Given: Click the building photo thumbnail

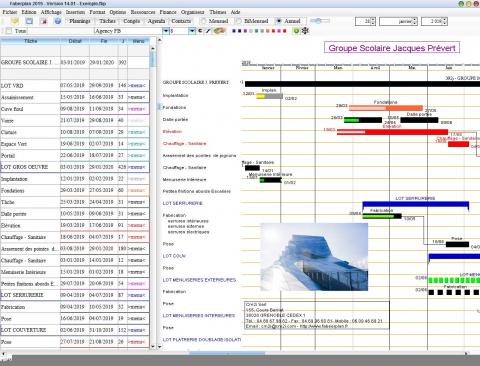Looking at the screenshot, I should 314,257.
